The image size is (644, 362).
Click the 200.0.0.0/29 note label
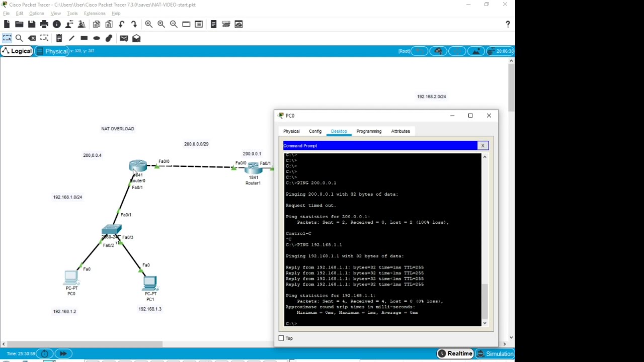point(196,144)
